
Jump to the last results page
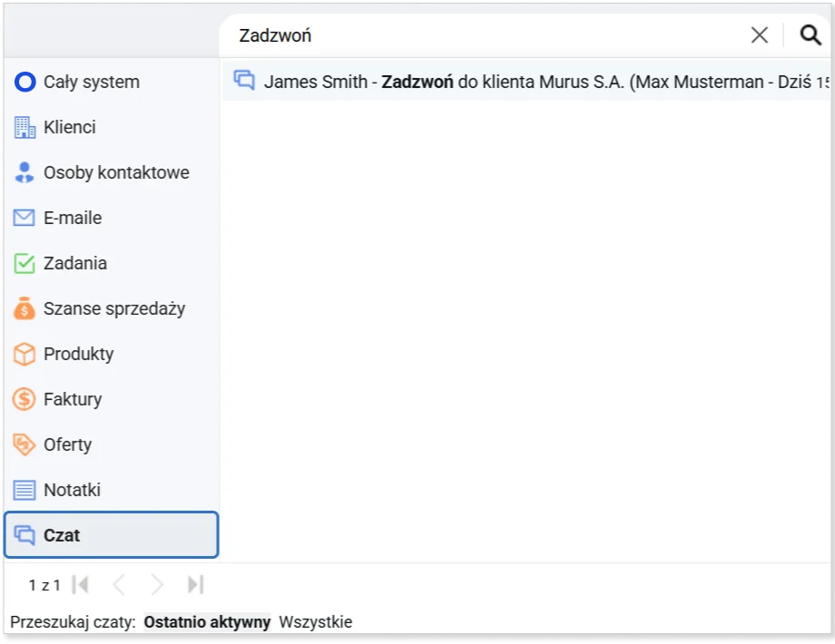[195, 585]
